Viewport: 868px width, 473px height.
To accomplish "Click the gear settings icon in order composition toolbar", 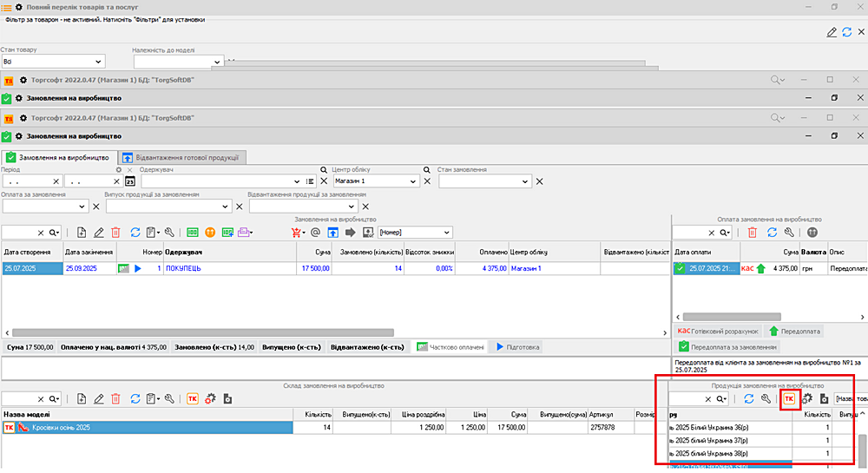I will pos(209,398).
